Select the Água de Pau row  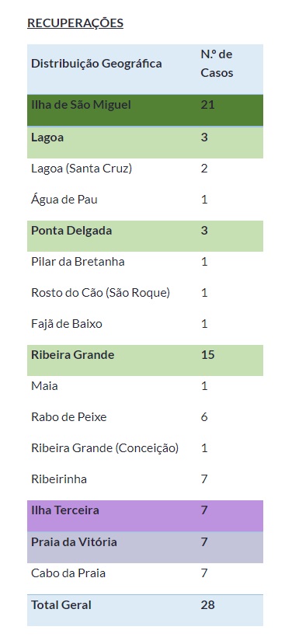(145, 200)
